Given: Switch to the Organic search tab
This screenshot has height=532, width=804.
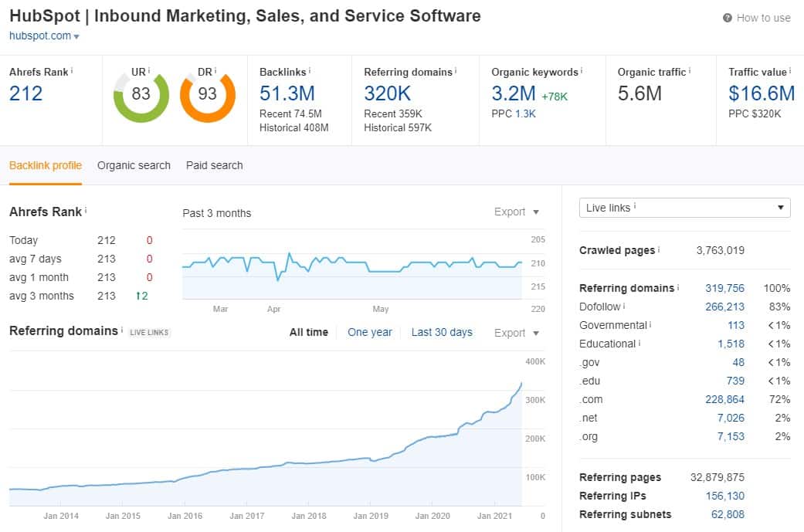Looking at the screenshot, I should (x=134, y=165).
